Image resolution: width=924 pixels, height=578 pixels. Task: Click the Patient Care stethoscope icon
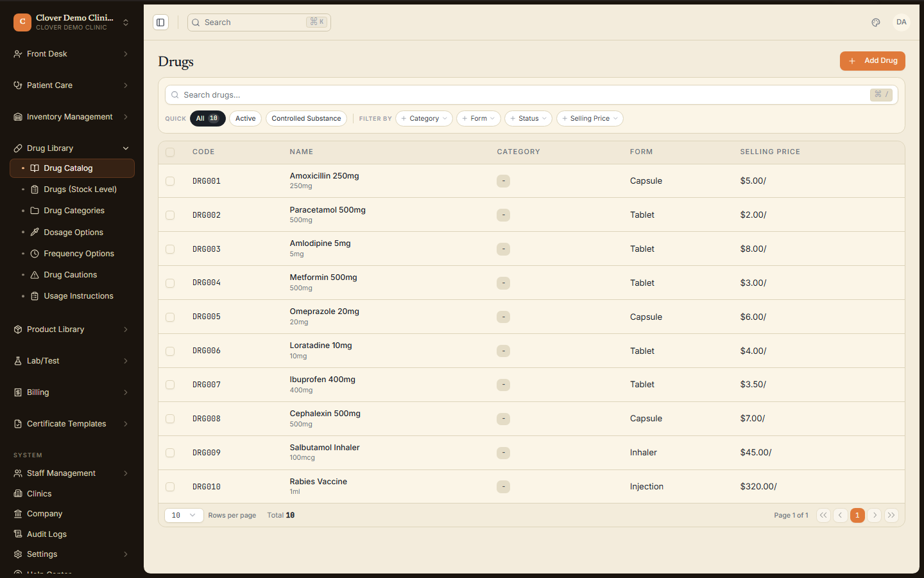(x=18, y=85)
